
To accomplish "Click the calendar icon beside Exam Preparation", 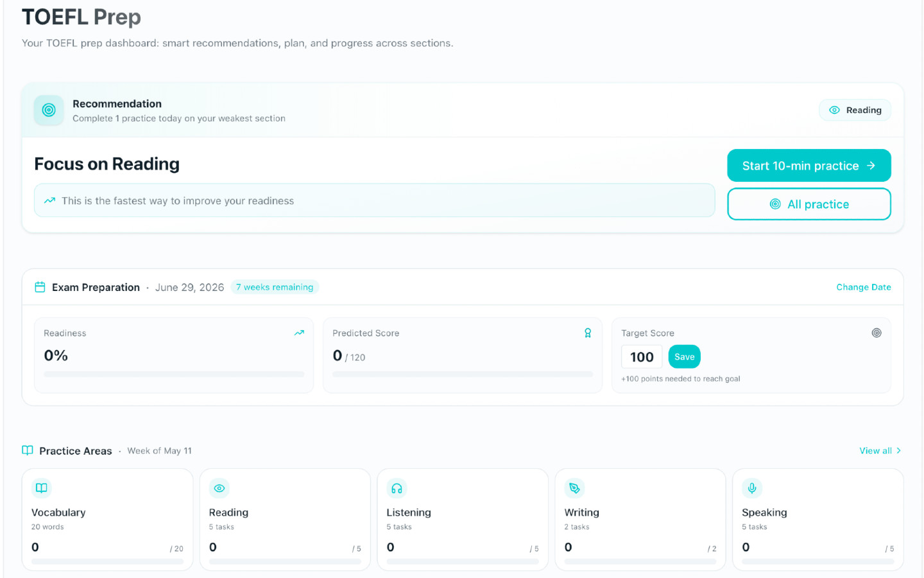I will [x=40, y=287].
